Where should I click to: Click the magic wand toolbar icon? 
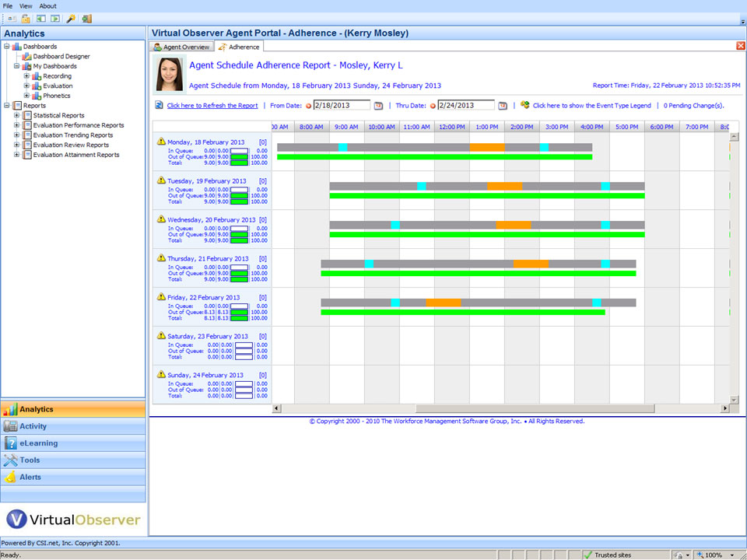[x=71, y=19]
